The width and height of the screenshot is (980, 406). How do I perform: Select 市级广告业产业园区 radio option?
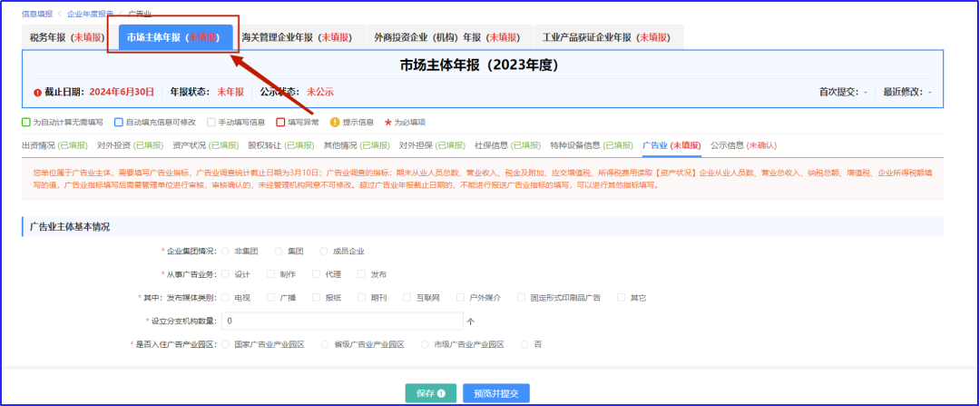click(x=425, y=345)
